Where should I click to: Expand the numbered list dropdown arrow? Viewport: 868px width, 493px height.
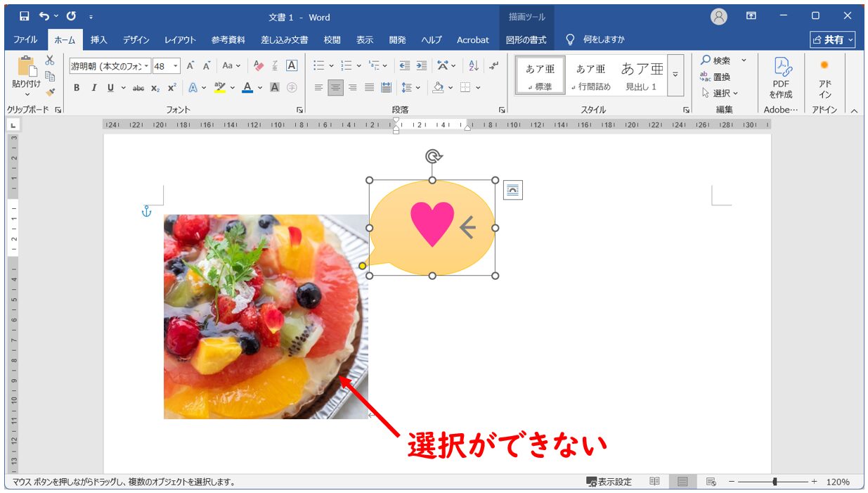tap(359, 66)
